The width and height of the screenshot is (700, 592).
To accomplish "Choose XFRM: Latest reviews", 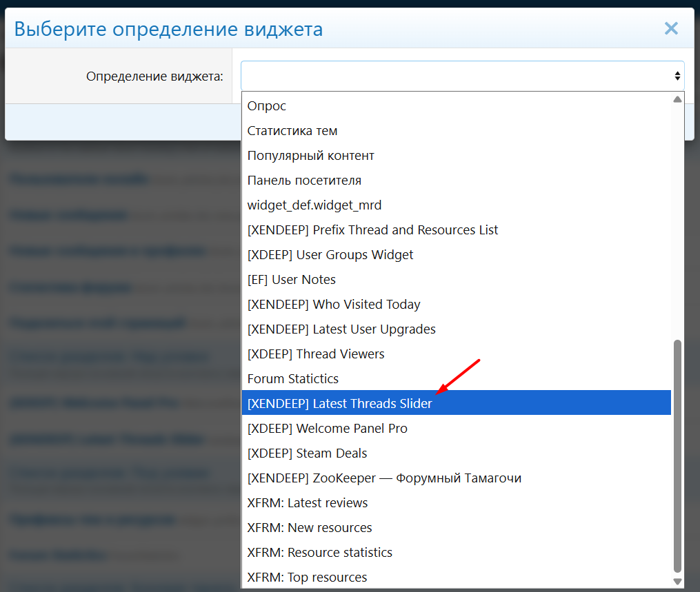I will 457,503.
